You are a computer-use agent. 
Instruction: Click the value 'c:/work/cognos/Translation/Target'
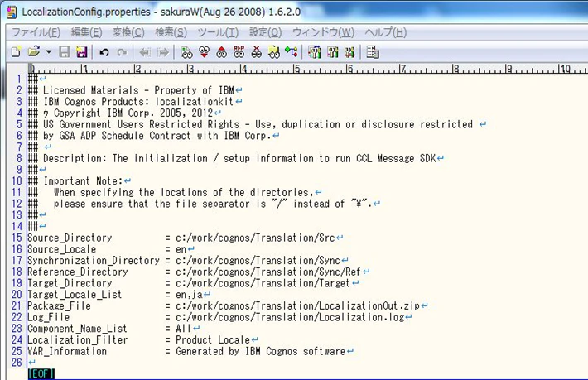tap(263, 283)
